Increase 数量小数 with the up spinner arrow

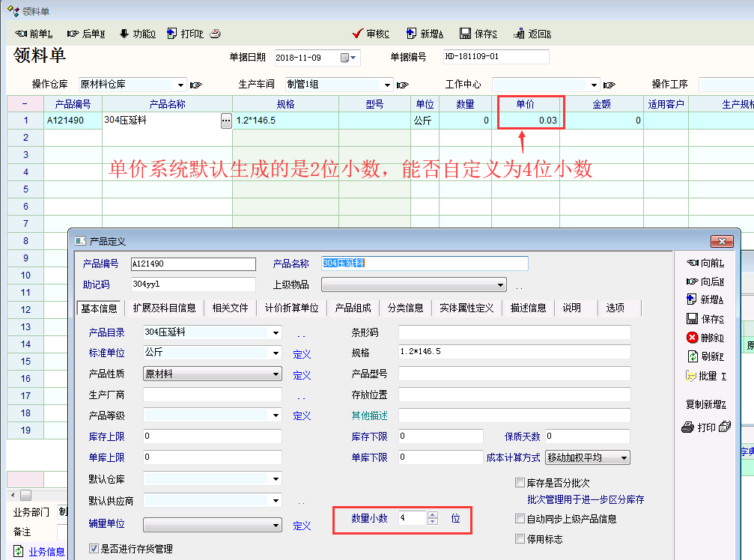click(x=432, y=514)
